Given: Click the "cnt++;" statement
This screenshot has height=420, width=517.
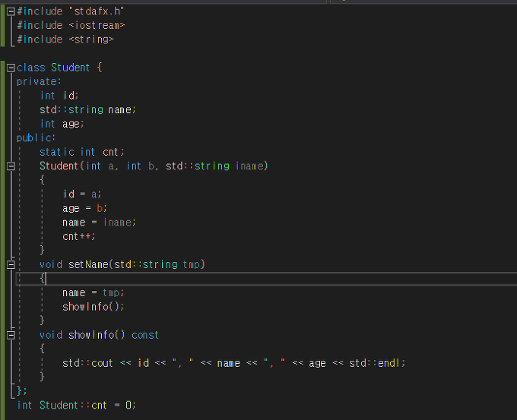Looking at the screenshot, I should 79,236.
